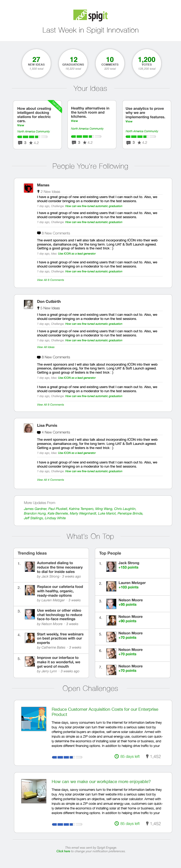
Task: Click the Spigit logo at the top
Action: pyautogui.click(x=90, y=15)
